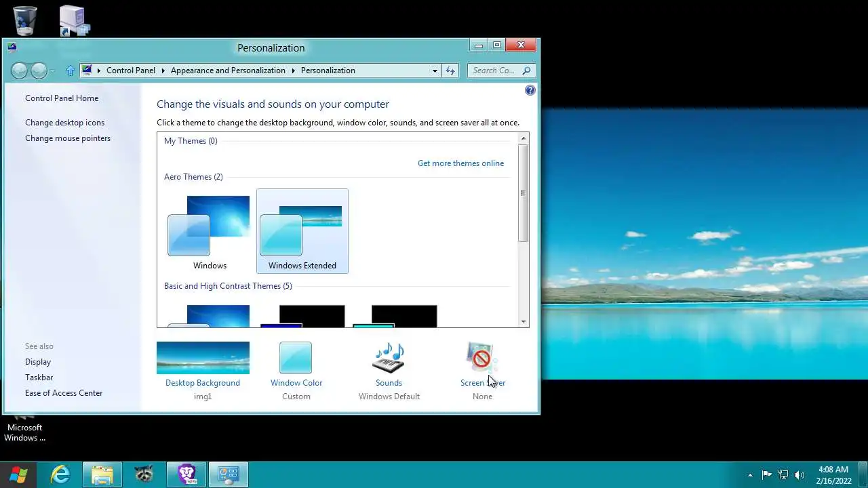
Task: Click the Desktop Background link text
Action: point(203,383)
